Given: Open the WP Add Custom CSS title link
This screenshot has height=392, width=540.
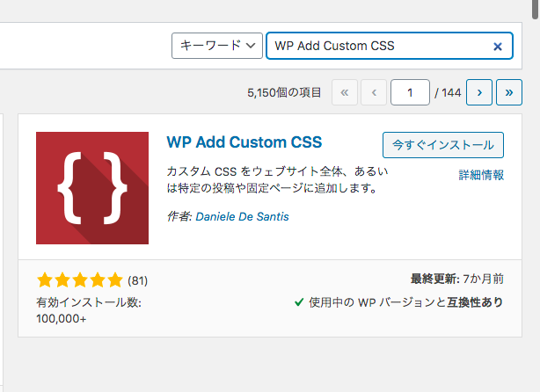Looking at the screenshot, I should [x=244, y=142].
